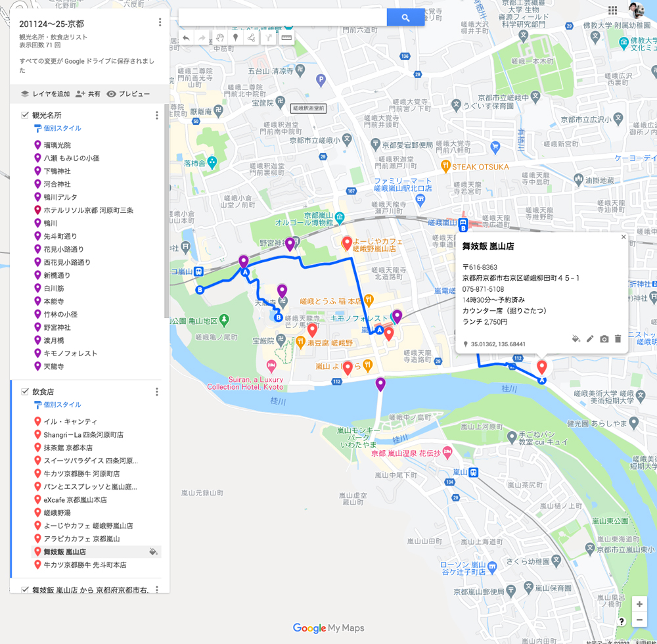Edit the place details with the pencil icon
The height and width of the screenshot is (644, 657).
click(x=590, y=339)
